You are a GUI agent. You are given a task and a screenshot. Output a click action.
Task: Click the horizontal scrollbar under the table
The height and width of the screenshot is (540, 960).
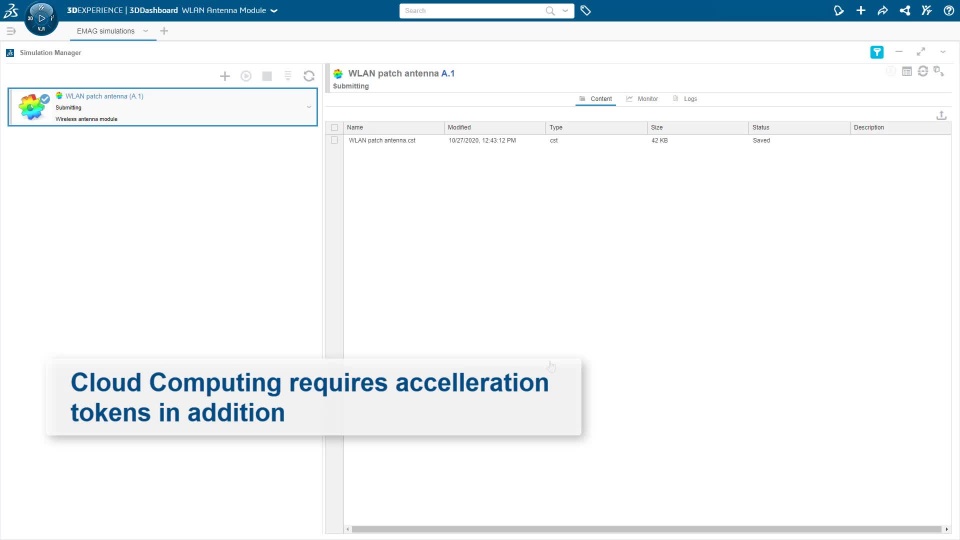[x=647, y=529]
